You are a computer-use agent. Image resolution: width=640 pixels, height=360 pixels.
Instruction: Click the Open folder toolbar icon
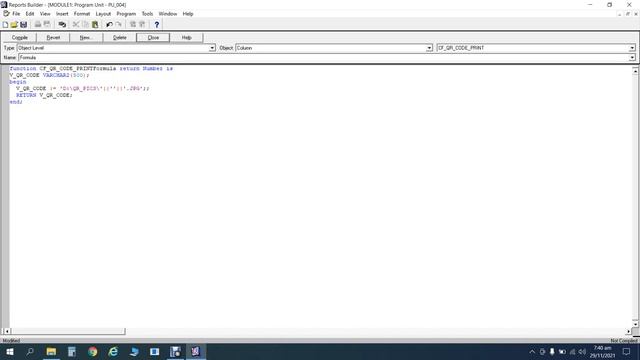point(14,24)
